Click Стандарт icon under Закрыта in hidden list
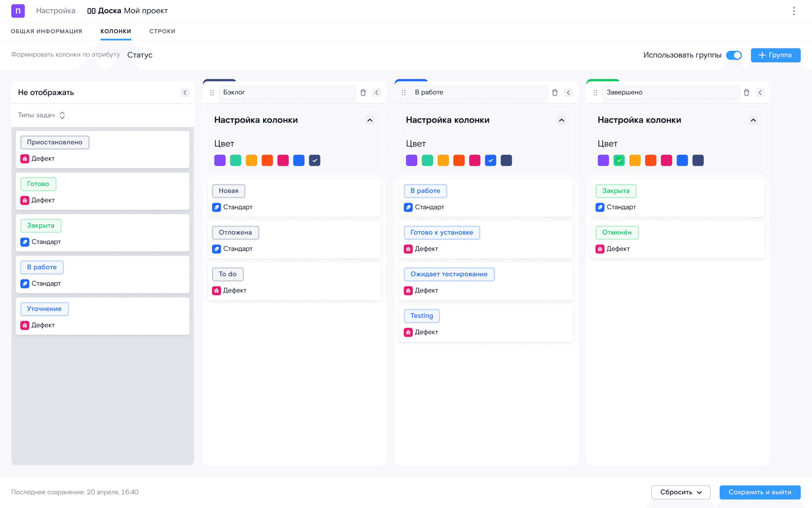Viewport: 812px width, 508px height. [25, 242]
